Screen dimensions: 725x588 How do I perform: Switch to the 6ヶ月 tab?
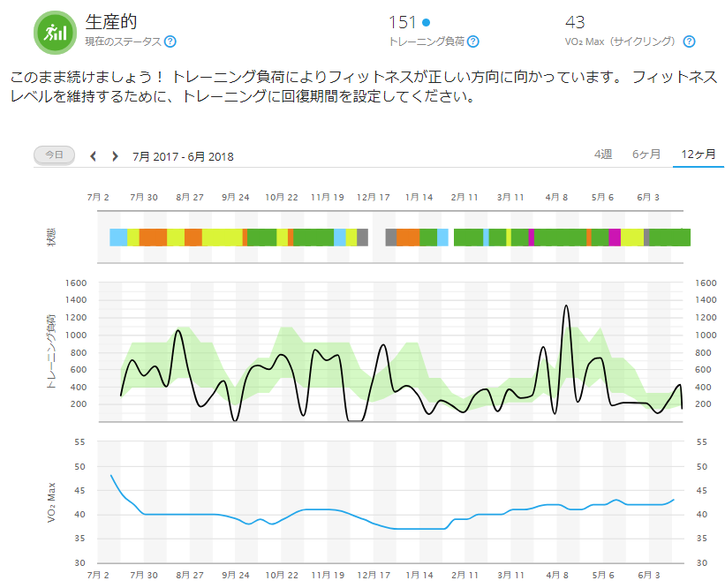646,154
